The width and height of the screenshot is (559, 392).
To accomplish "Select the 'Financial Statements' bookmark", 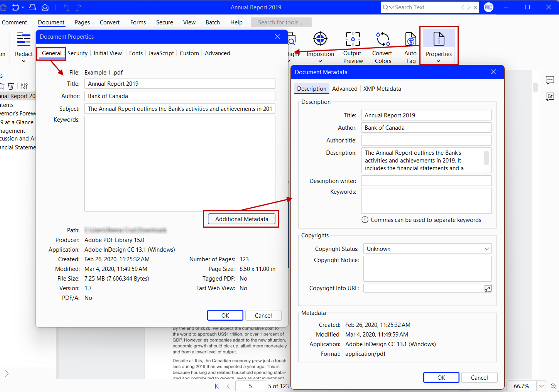I will pos(18,147).
